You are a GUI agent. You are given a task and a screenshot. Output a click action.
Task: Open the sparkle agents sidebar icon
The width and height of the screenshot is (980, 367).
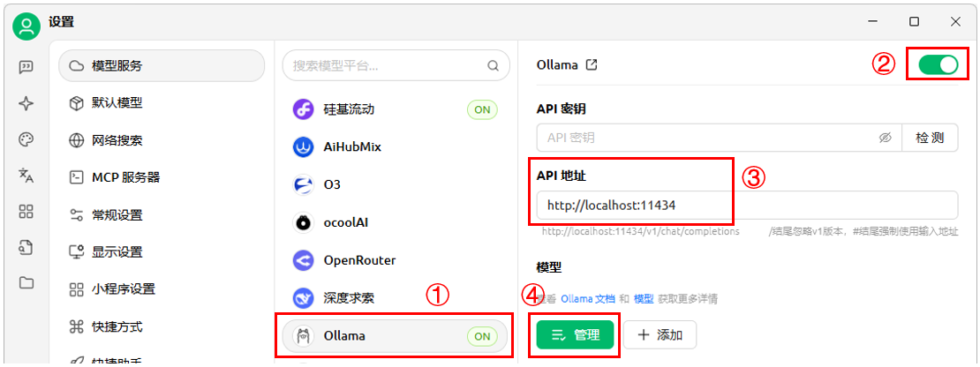pos(26,103)
